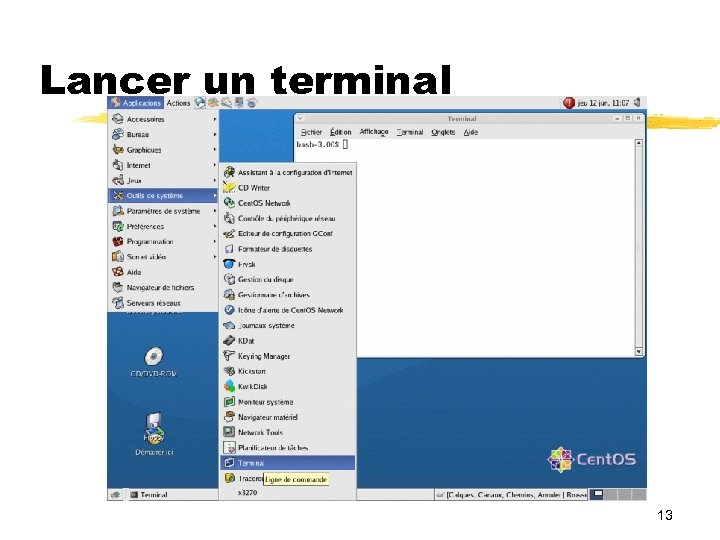Expand the Paramètres de système submenu arrow
This screenshot has width=720, height=540.
coord(214,211)
